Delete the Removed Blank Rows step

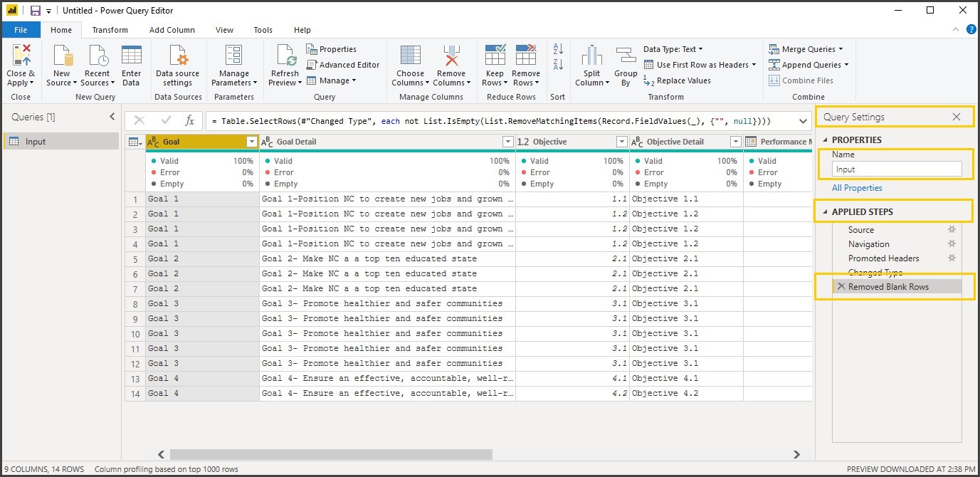click(x=841, y=287)
